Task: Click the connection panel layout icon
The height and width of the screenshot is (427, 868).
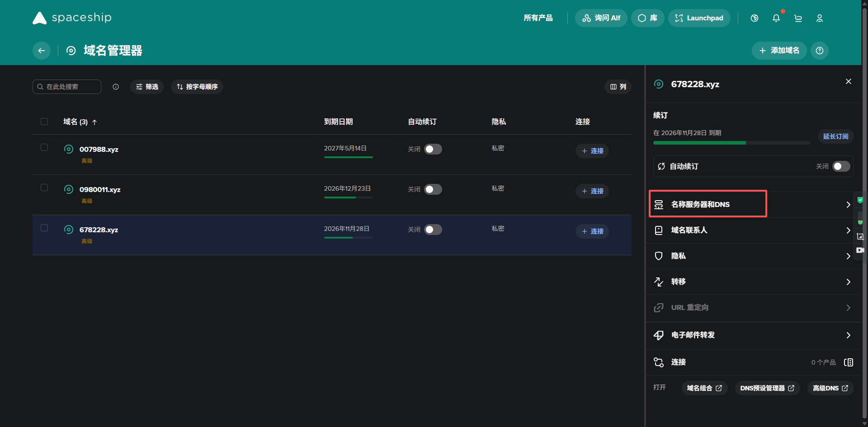Action: pos(849,362)
